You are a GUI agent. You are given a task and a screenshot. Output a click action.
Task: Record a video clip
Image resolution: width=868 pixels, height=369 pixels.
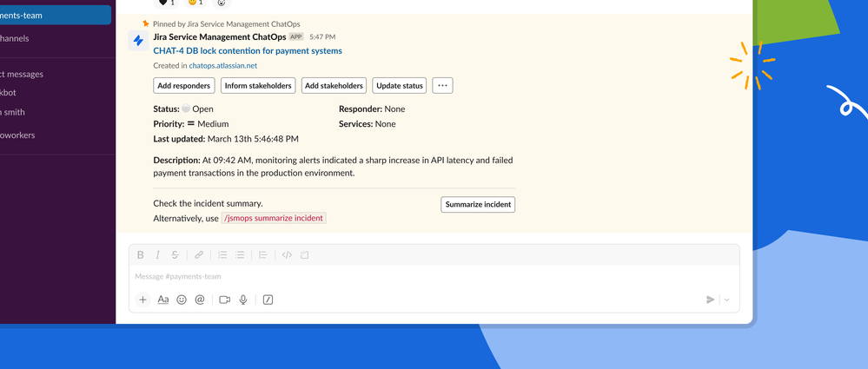[x=224, y=300]
